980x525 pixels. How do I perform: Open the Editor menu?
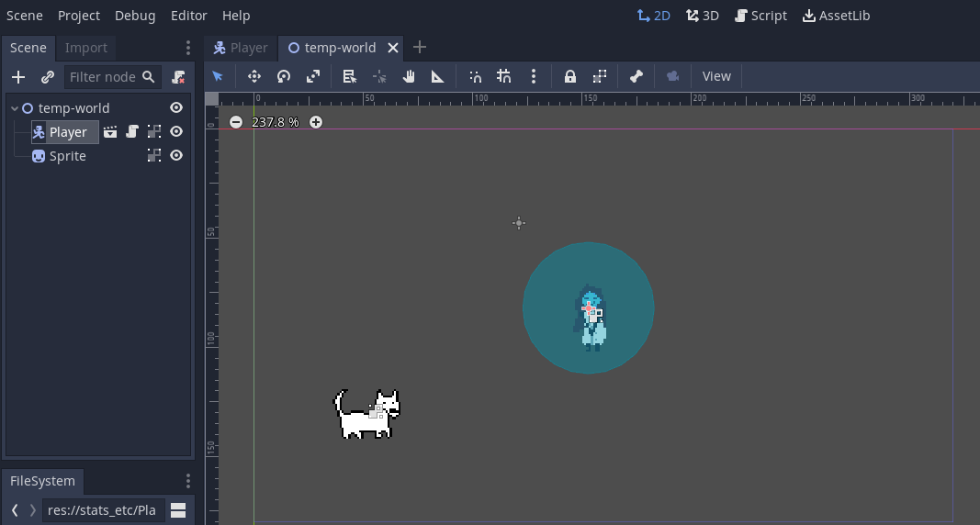[x=189, y=16]
